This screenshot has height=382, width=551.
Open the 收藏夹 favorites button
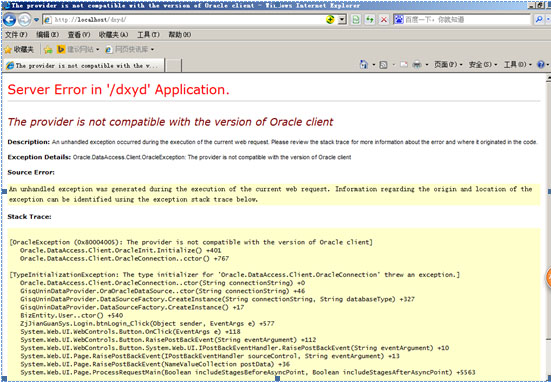point(19,50)
